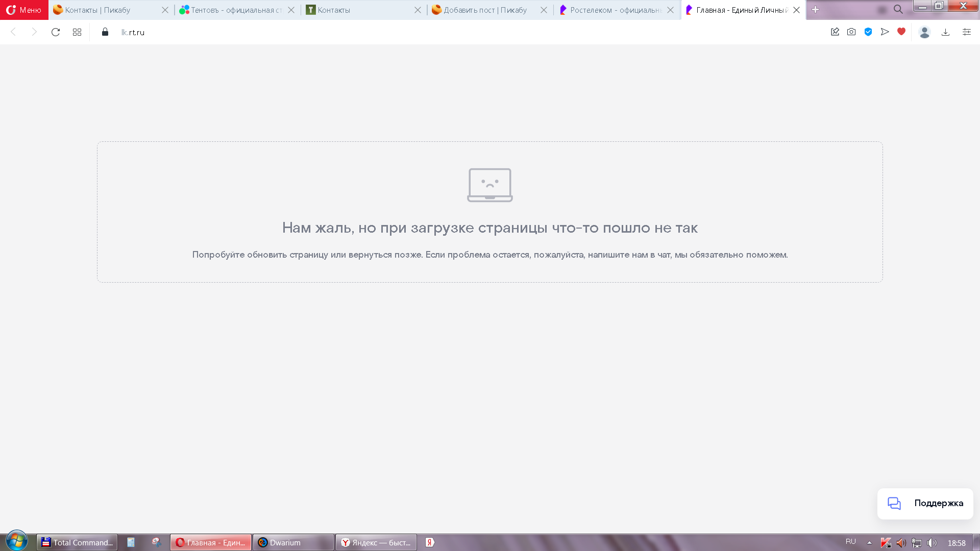Image resolution: width=980 pixels, height=551 pixels.
Task: Open the Opera Меню button
Action: (24, 10)
